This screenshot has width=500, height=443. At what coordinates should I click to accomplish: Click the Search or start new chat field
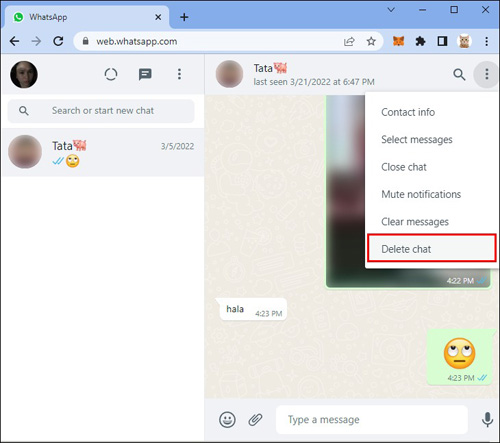[x=101, y=111]
